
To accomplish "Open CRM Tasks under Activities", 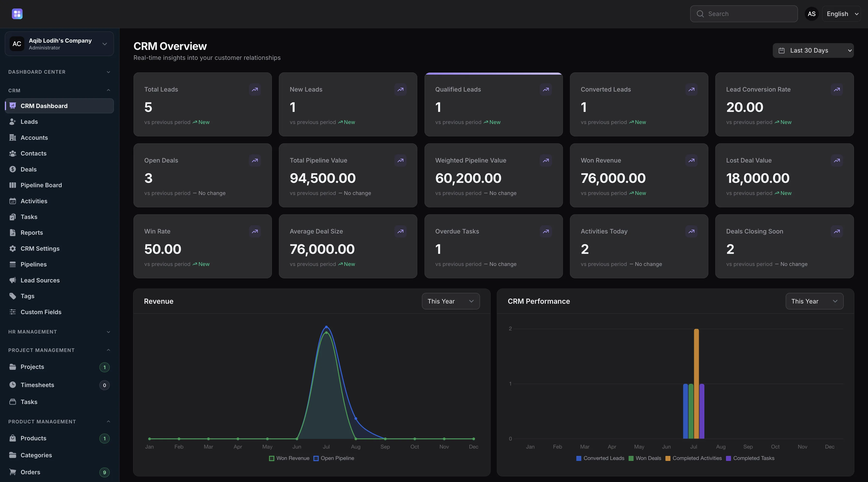I will point(59,217).
